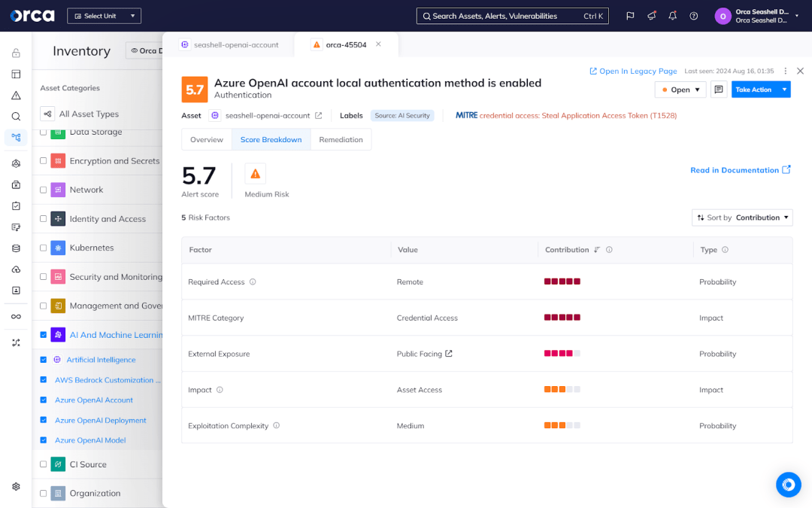The height and width of the screenshot is (508, 812).
Task: Click info icon next to Exploitation Complexity
Action: tap(277, 425)
